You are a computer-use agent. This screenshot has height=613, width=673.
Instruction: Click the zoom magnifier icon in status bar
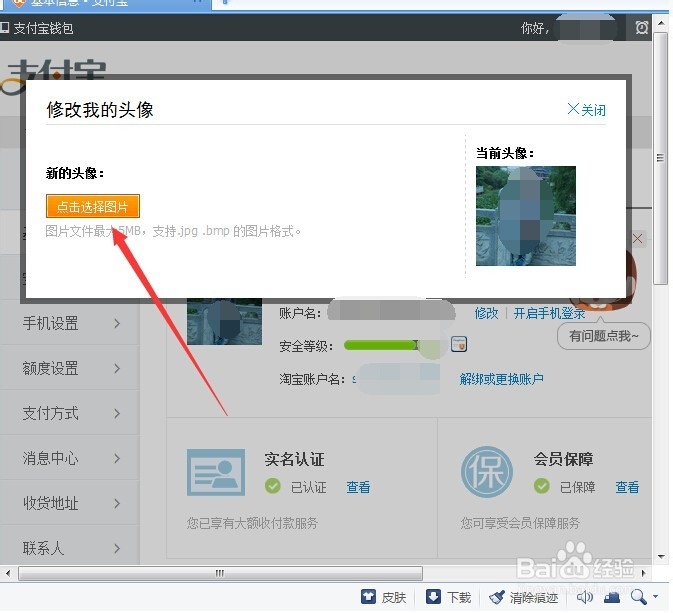639,597
